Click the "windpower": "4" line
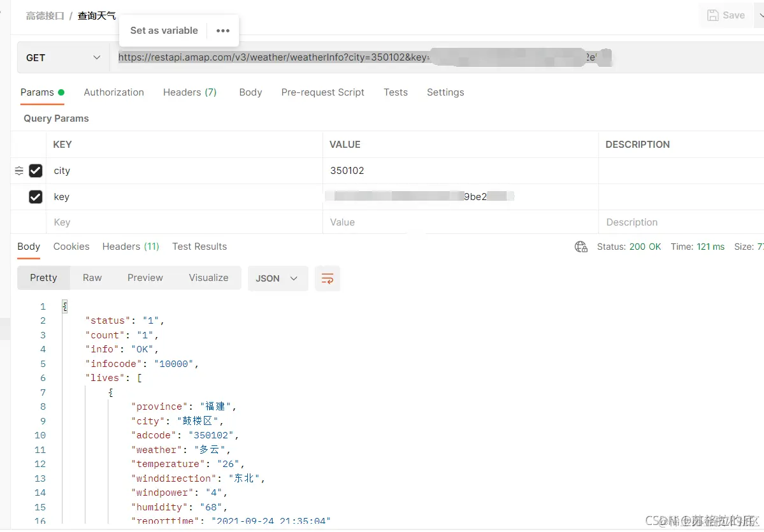 pyautogui.click(x=179, y=492)
